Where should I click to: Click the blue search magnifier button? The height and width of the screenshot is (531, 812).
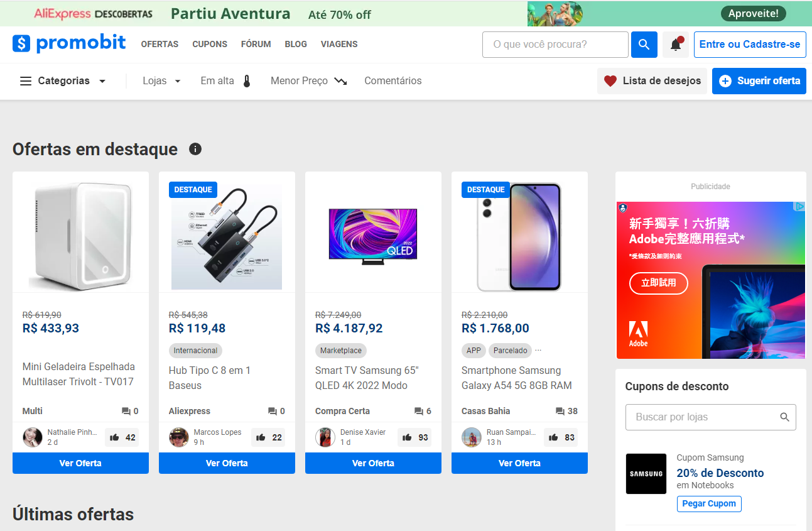(644, 45)
